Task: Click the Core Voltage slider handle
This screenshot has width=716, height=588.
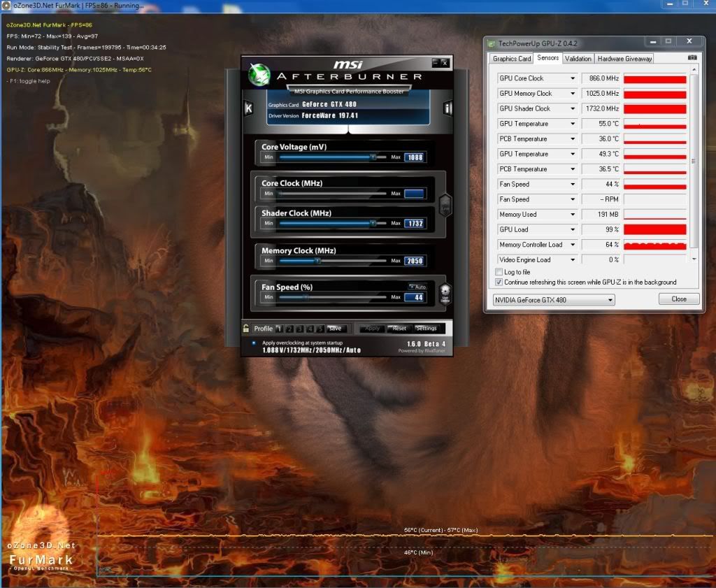Action: 373,157
